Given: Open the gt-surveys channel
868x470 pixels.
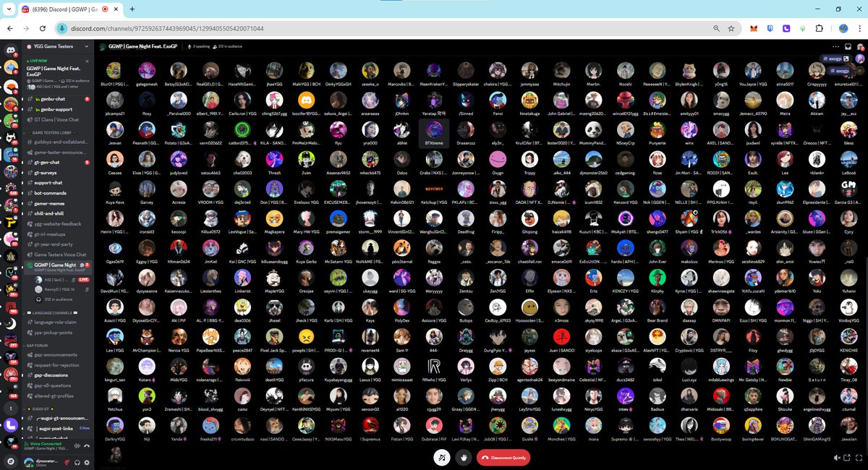Looking at the screenshot, I should coord(59,173).
